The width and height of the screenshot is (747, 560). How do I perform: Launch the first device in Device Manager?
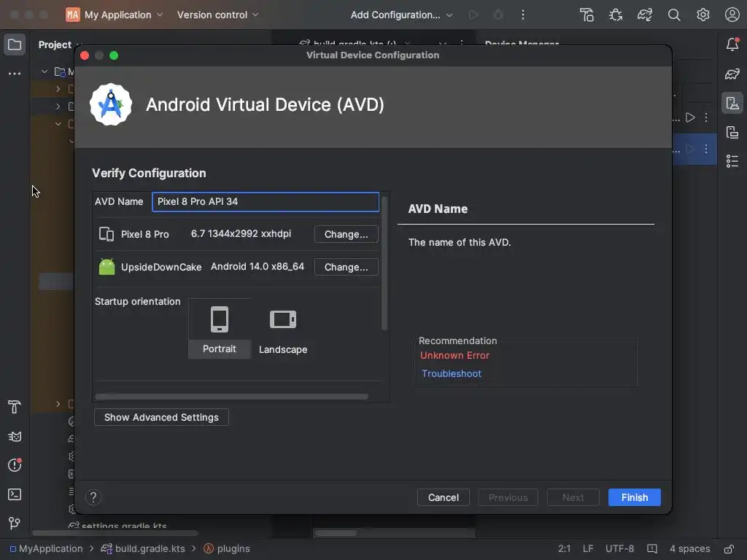(690, 117)
